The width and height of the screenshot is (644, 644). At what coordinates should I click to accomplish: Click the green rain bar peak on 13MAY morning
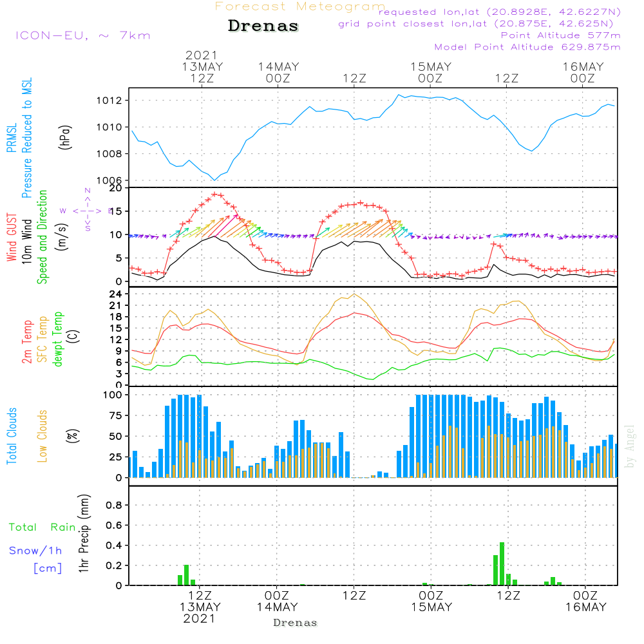point(187,575)
